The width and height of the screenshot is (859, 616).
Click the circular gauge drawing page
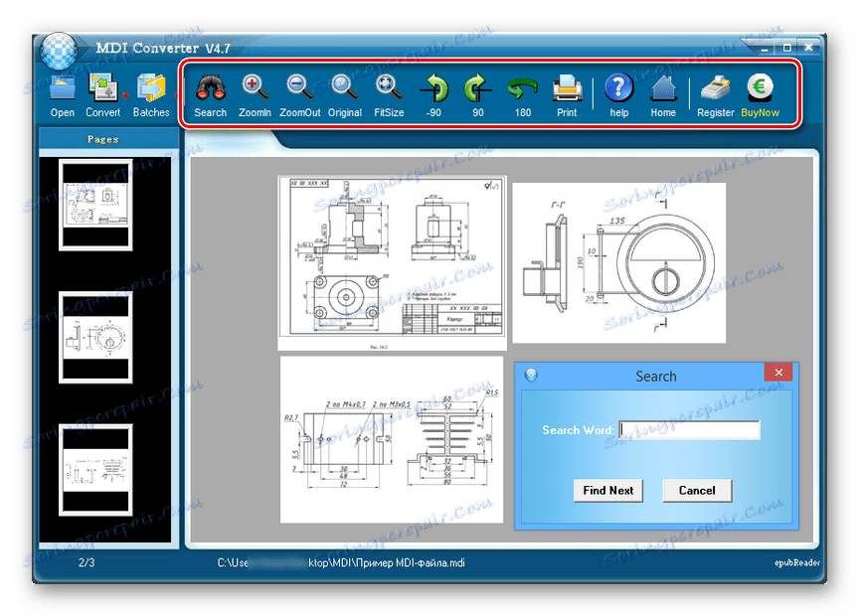[619, 263]
